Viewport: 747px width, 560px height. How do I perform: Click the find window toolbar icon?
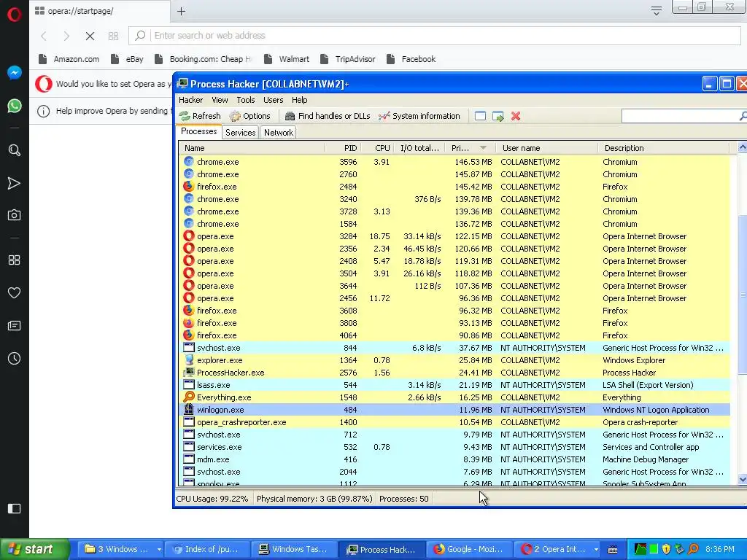click(x=480, y=116)
